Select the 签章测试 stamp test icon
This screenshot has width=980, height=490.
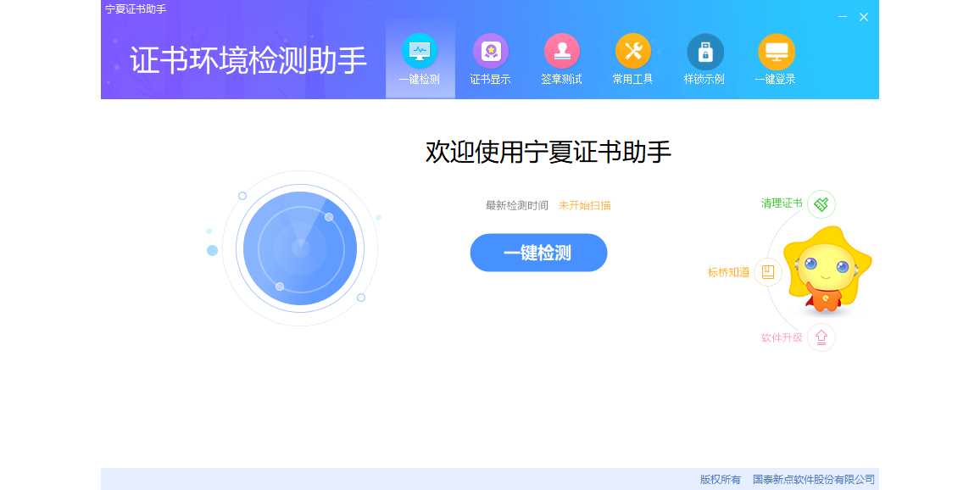click(x=561, y=51)
